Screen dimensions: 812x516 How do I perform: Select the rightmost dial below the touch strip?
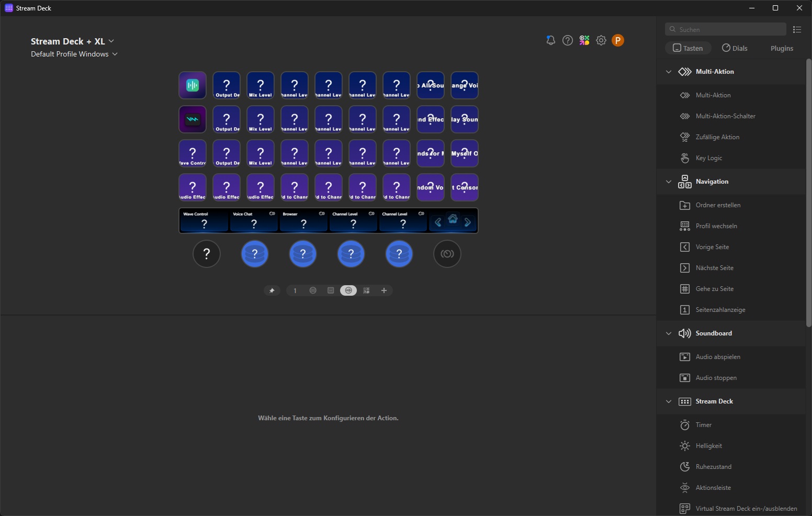tap(447, 254)
